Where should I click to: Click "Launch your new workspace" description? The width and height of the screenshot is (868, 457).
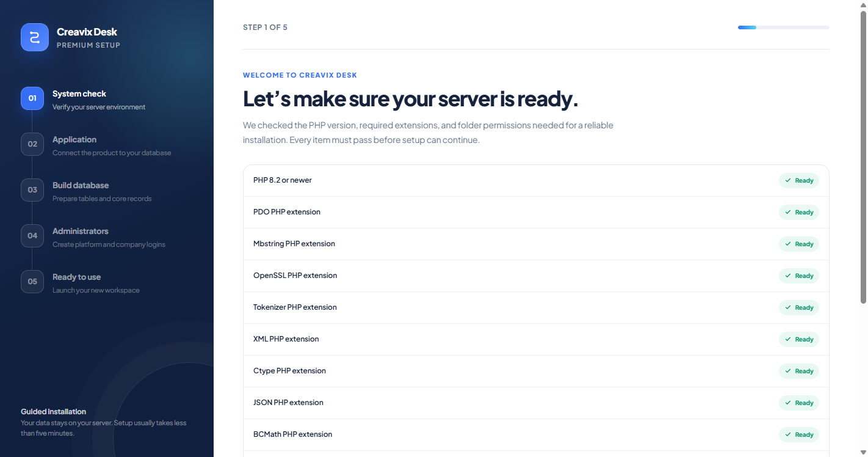(x=96, y=290)
